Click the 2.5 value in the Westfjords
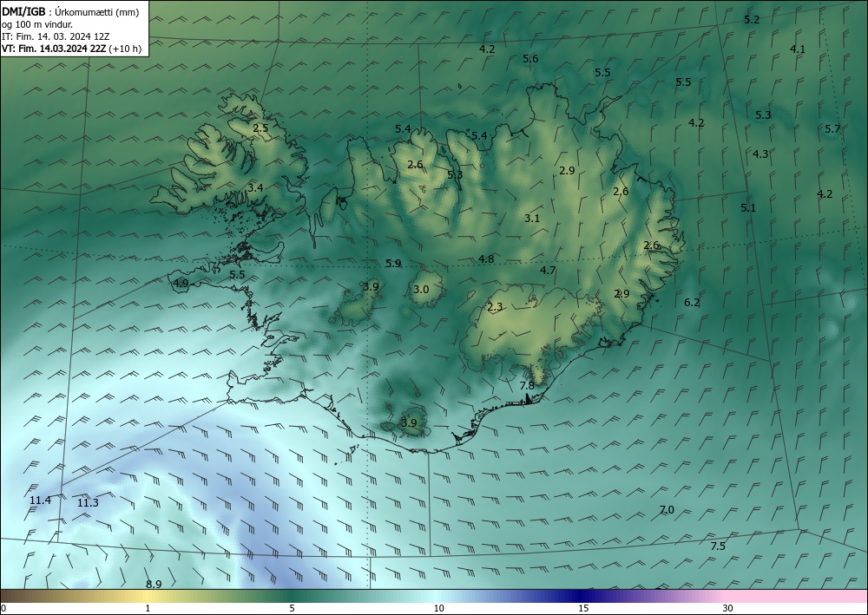Viewport: 868px width, 615px height. 260,128
